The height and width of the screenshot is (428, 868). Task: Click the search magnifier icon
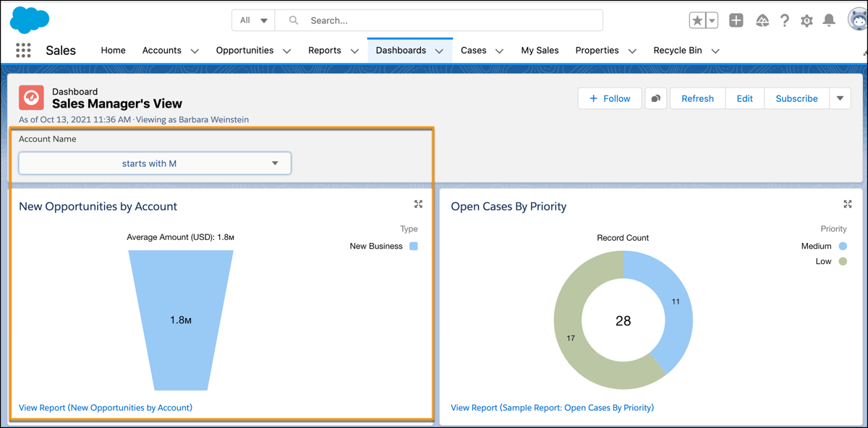[294, 20]
